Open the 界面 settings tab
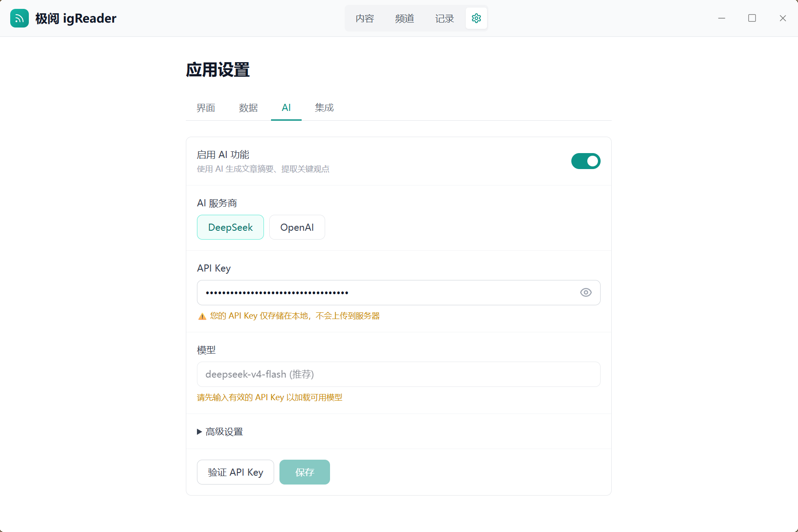 pyautogui.click(x=206, y=108)
